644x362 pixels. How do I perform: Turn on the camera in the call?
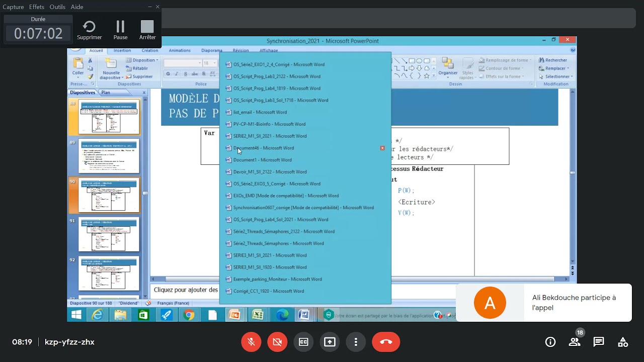[x=277, y=342]
